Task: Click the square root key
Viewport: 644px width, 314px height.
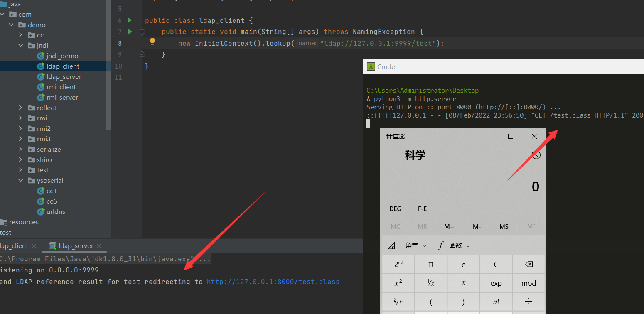Action: tap(398, 302)
